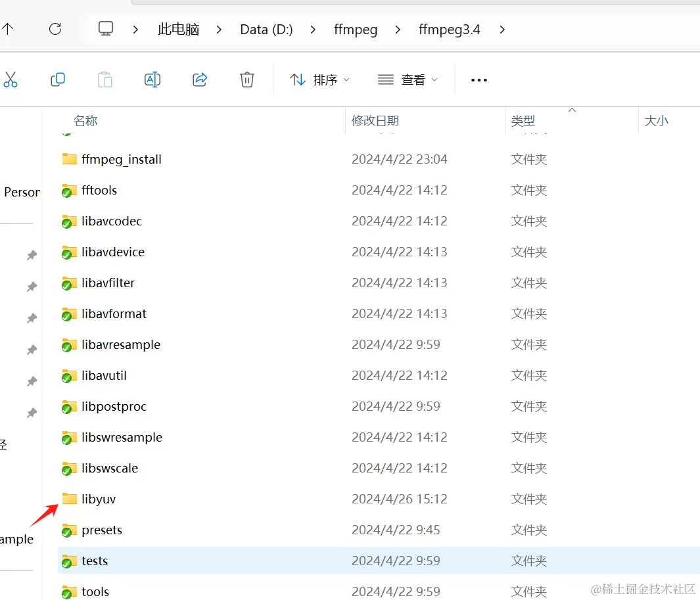Expand chevron after Data (D:)
This screenshot has width=700, height=600.
click(313, 30)
